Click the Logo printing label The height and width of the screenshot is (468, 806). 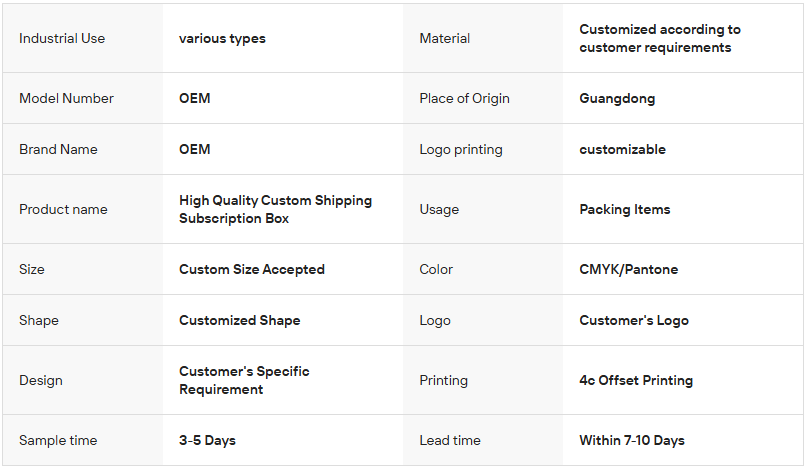tap(461, 149)
